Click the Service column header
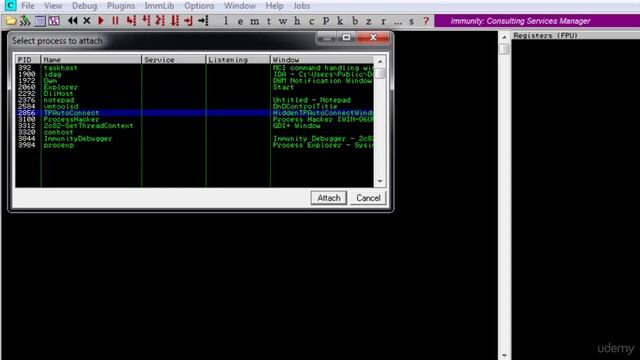Viewport: 640px width, 360px height. (173, 60)
